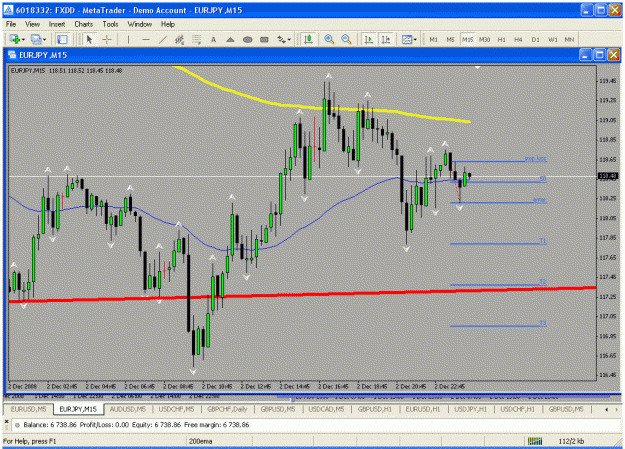Close the terminal Balance panel with X
The width and height of the screenshot is (625, 449).
pos(6,421)
